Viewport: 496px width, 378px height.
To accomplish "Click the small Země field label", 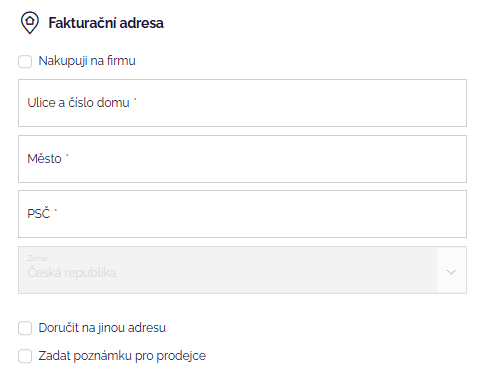I will click(37, 258).
